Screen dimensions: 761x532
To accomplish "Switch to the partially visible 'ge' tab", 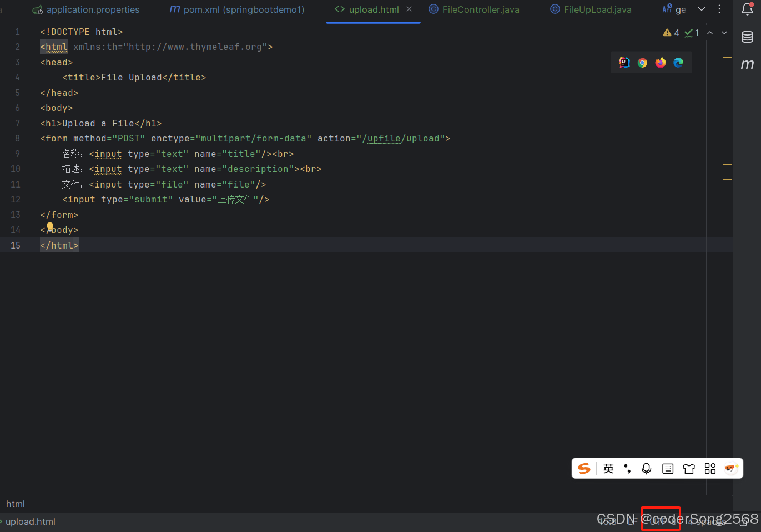I will coord(674,9).
